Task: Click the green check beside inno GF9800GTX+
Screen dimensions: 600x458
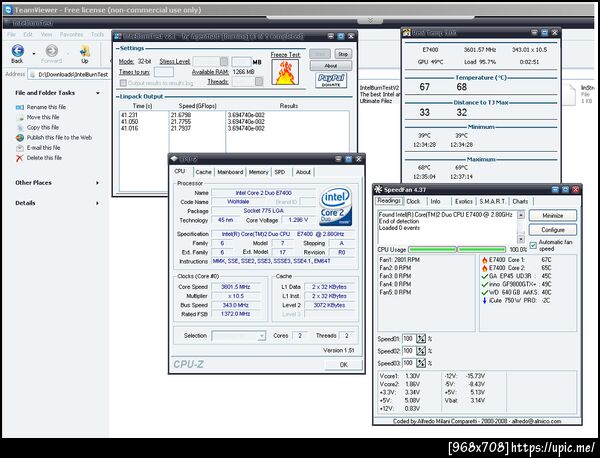Action: click(x=484, y=284)
